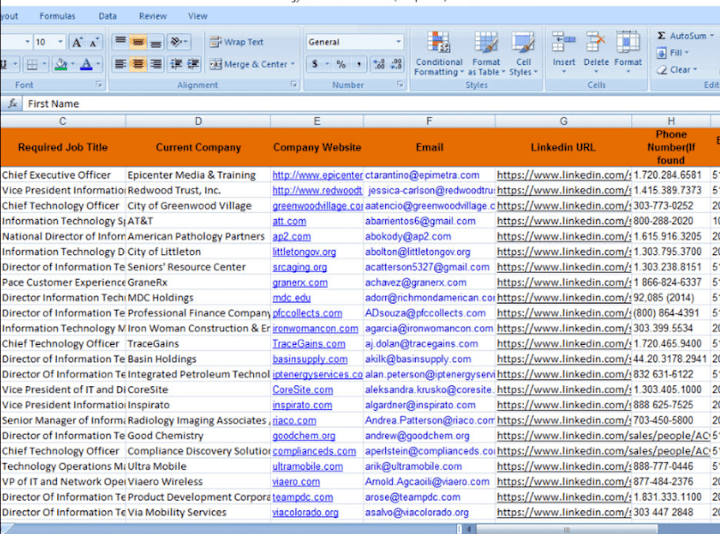The image size is (720, 534).
Task: Toggle Middle Align vertical alignment
Action: (138, 42)
